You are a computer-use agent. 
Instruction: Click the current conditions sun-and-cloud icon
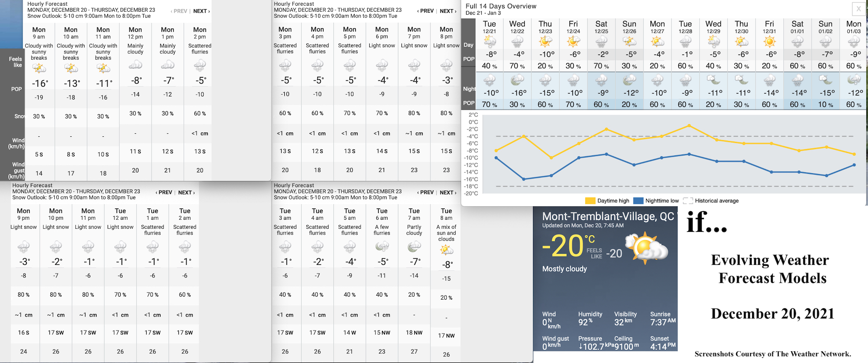click(x=647, y=247)
